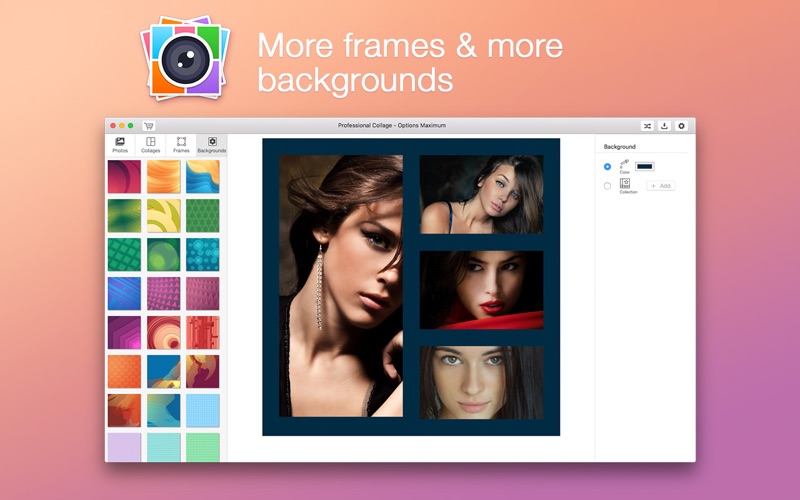
Task: Choose the green triangle pattern background
Action: point(203,215)
